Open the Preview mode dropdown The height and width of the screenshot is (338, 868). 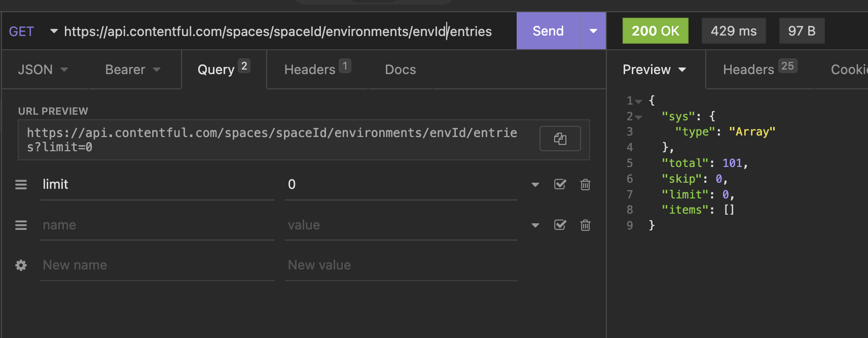655,70
